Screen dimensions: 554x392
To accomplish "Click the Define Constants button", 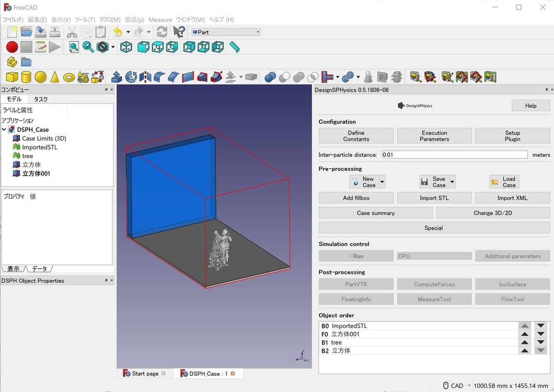I will 356,136.
